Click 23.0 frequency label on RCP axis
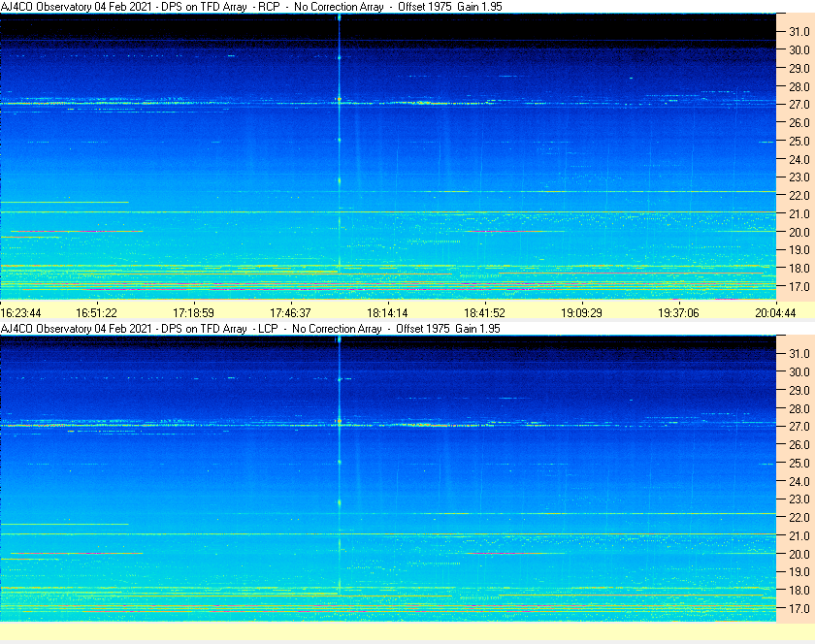The image size is (815, 644). tap(799, 177)
